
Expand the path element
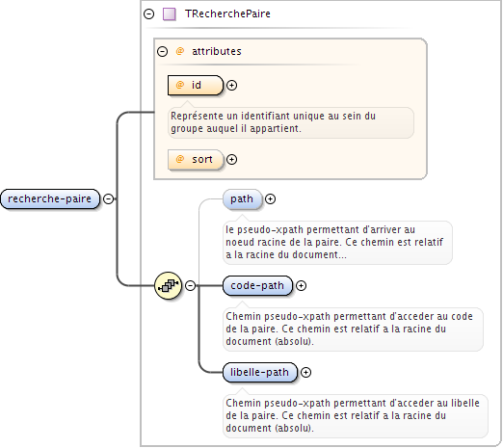(270, 199)
